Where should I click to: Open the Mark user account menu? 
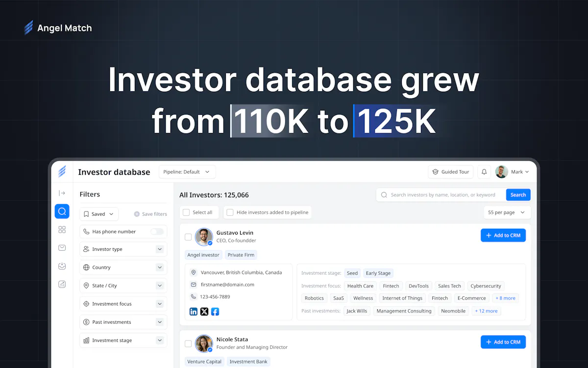[513, 172]
